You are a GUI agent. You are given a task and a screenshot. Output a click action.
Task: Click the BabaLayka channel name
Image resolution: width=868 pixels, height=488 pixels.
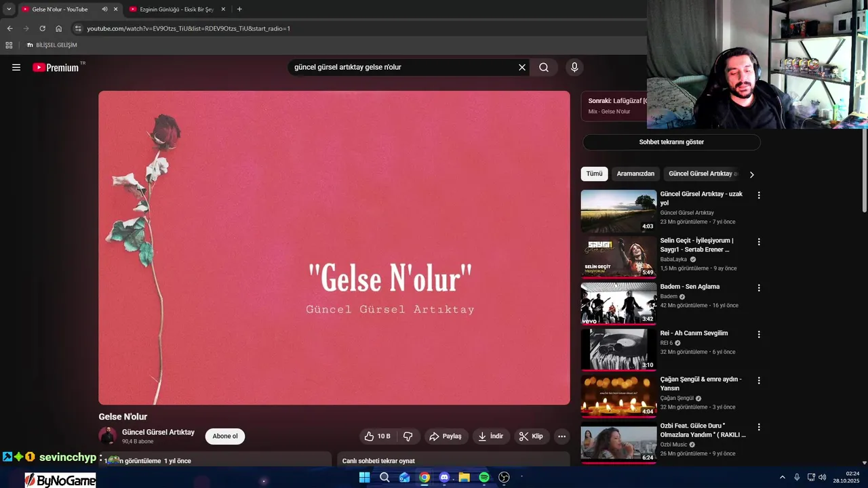point(673,259)
